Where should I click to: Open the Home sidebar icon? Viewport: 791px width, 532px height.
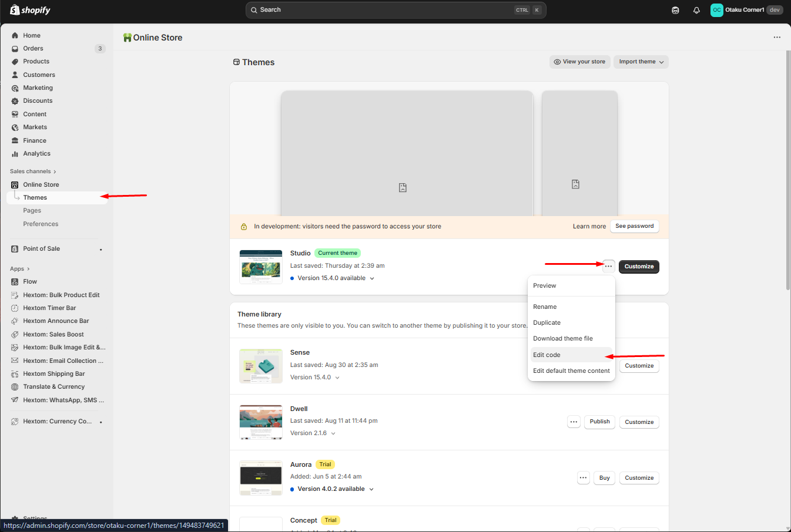click(x=15, y=35)
